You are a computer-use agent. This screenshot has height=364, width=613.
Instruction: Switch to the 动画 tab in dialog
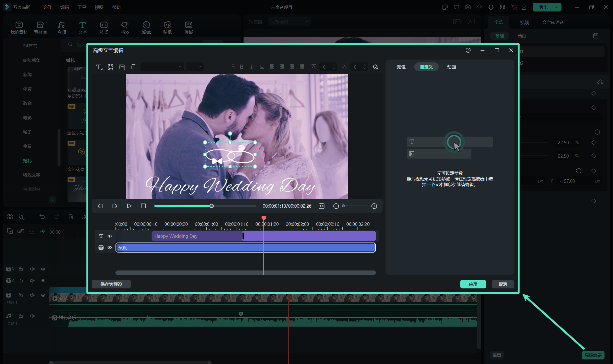(451, 67)
